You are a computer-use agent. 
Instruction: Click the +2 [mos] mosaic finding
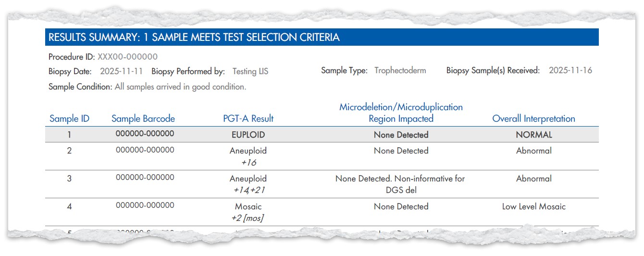pos(248,218)
